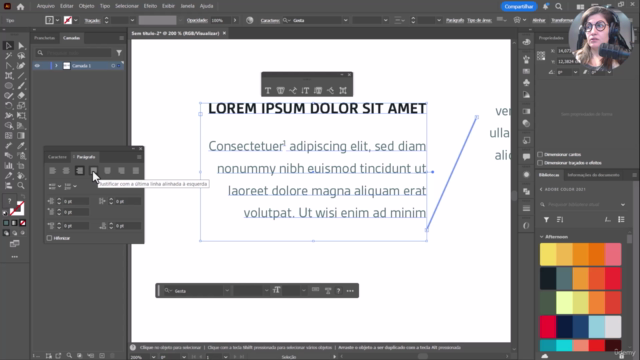This screenshot has height=360, width=640.
Task: Select the Area Type tool in floating panel
Action: coord(280,91)
